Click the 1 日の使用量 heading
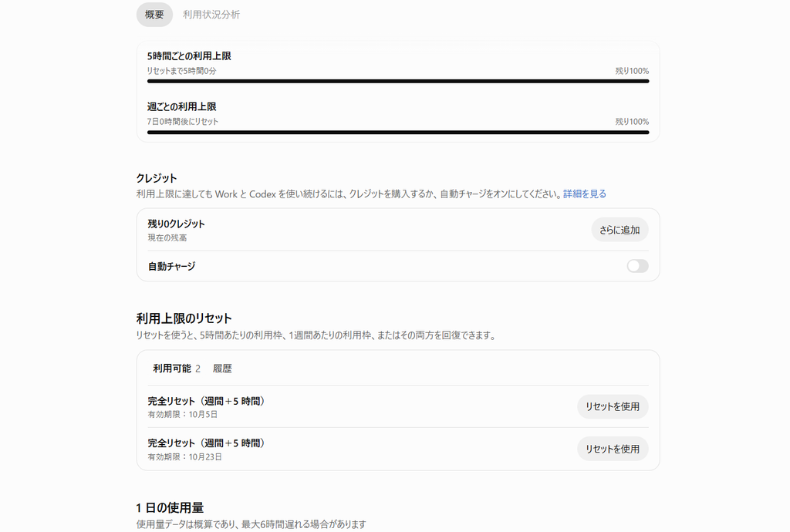 (x=170, y=508)
